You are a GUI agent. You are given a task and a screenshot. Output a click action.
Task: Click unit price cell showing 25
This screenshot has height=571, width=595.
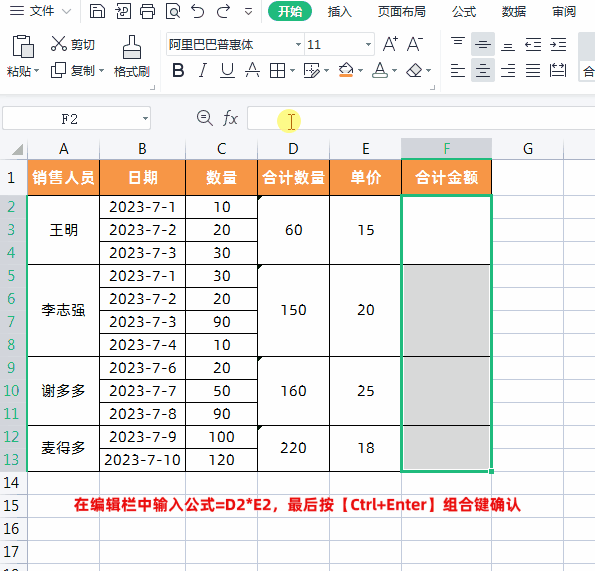[x=365, y=391]
